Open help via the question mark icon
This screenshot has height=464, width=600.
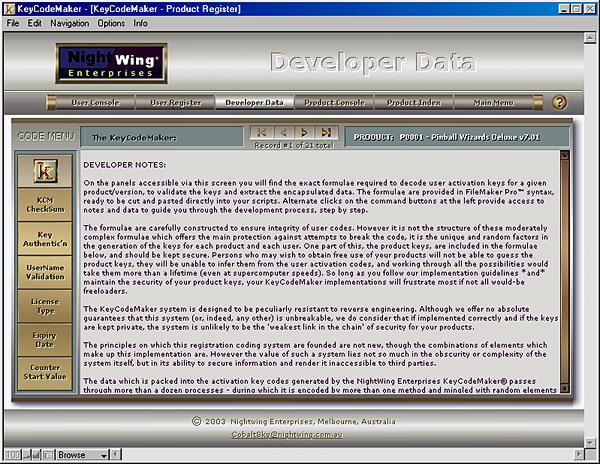(559, 102)
